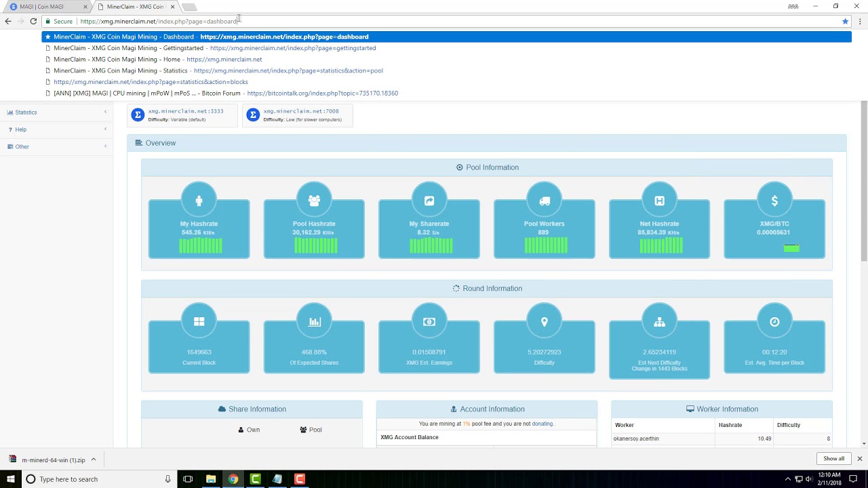868x488 pixels.
Task: Click the Windows Start button
Action: 10,479
